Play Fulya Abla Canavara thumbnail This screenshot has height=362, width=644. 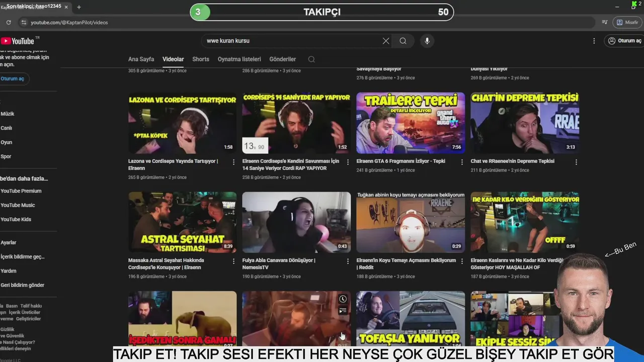click(296, 222)
